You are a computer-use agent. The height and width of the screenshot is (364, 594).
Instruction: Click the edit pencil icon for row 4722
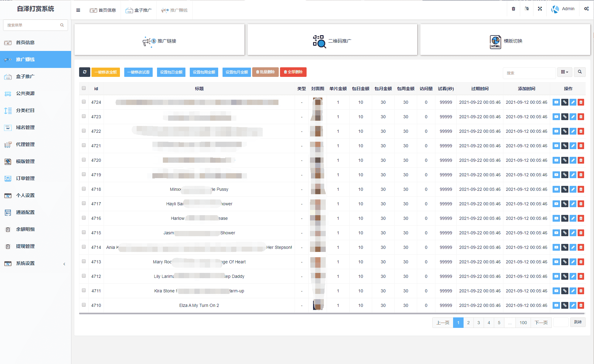click(x=573, y=131)
